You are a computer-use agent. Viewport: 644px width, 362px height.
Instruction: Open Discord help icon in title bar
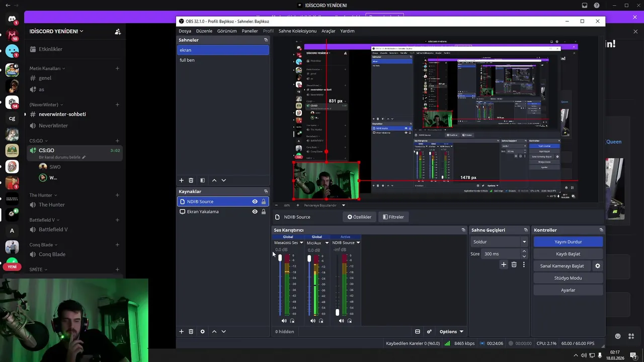click(597, 6)
